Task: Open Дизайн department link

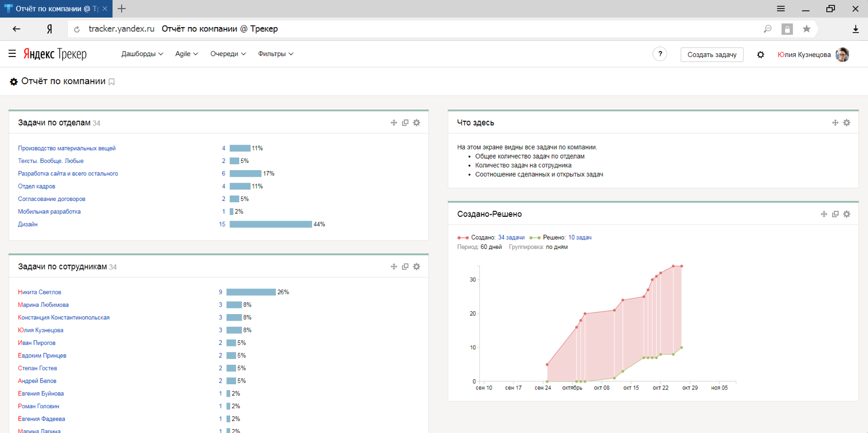Action: (28, 224)
